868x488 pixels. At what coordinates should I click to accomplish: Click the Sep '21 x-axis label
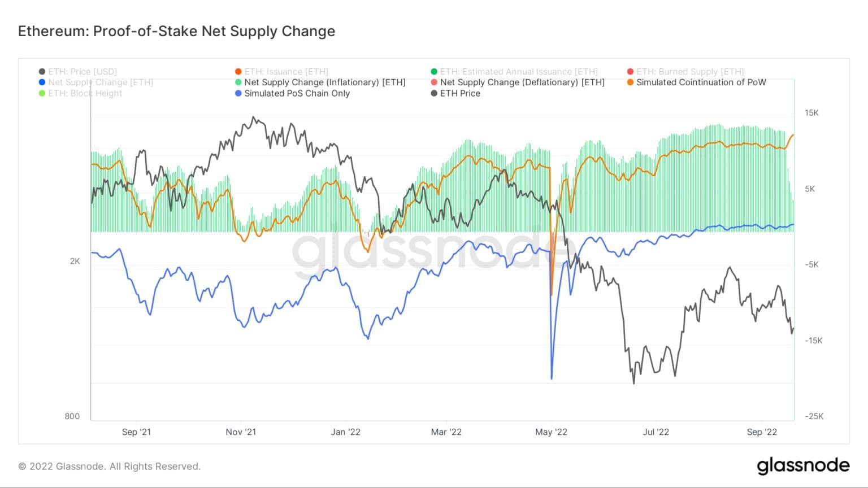[136, 432]
